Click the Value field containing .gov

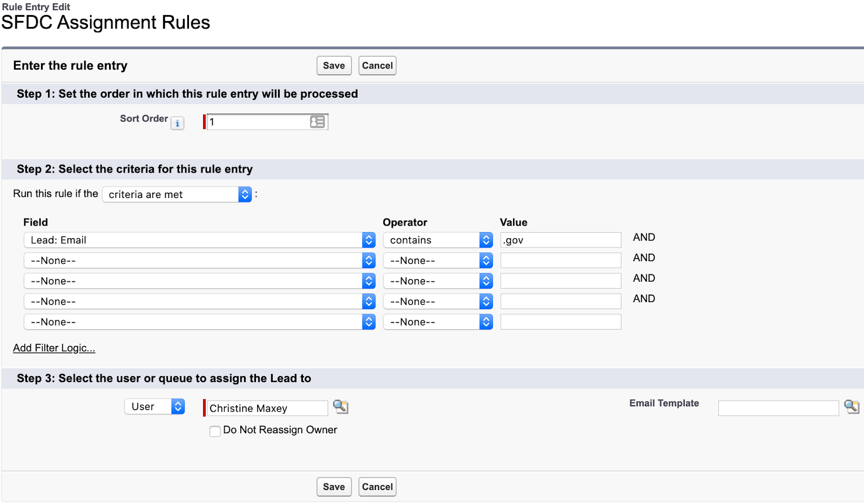coord(561,240)
